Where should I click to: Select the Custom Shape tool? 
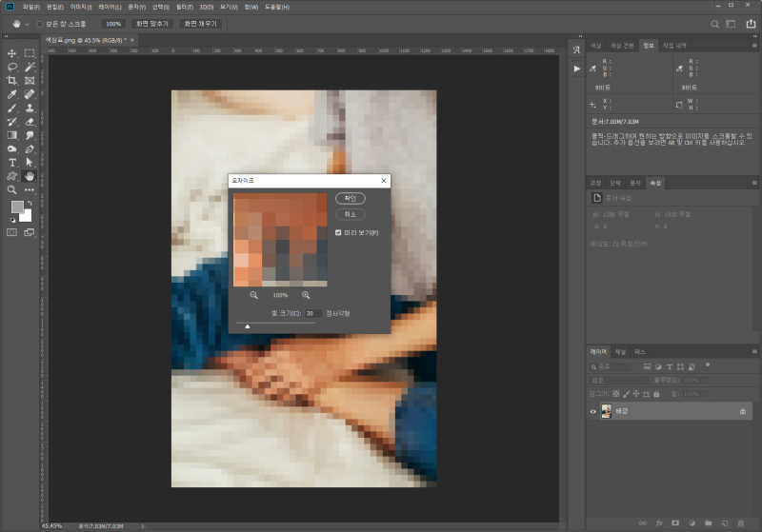pyautogui.click(x=12, y=176)
